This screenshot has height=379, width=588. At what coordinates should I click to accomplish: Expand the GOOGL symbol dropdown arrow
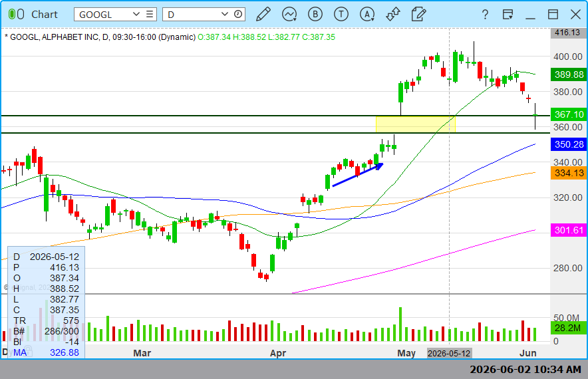[x=136, y=14]
